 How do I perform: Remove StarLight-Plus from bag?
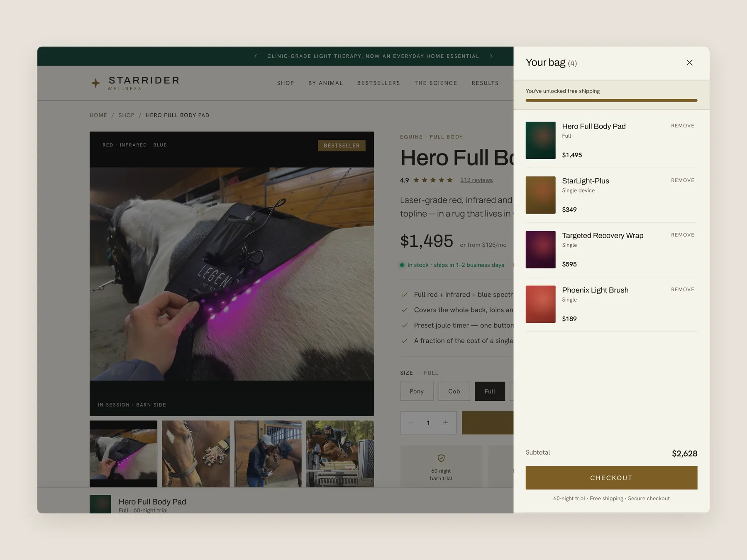click(683, 180)
